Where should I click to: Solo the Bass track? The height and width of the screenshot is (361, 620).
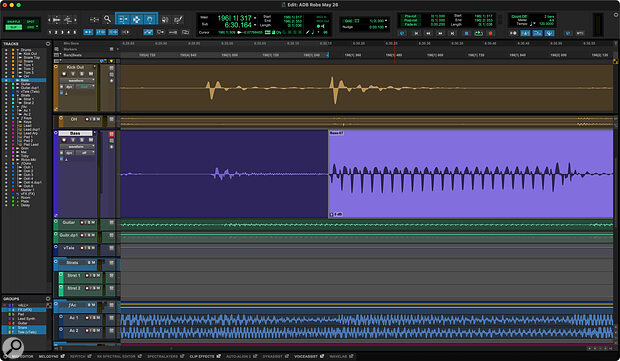[x=82, y=140]
